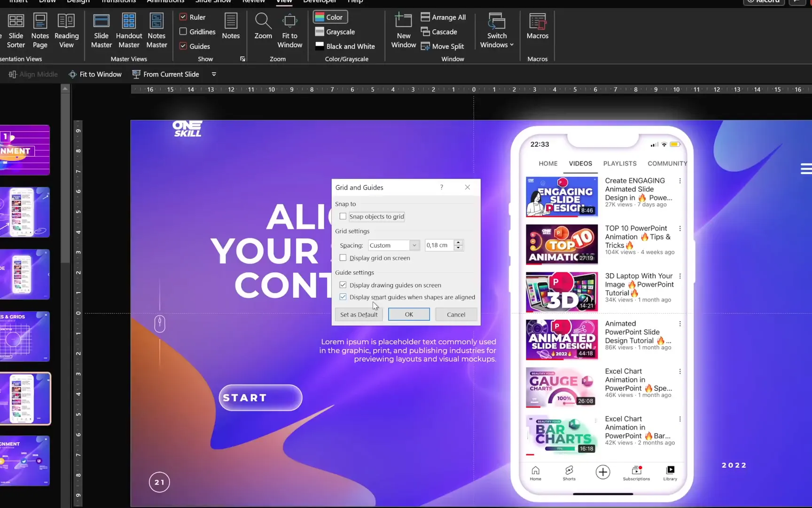Click the GAUGE charts video thumbnail
Image resolution: width=812 pixels, height=508 pixels.
click(x=562, y=387)
